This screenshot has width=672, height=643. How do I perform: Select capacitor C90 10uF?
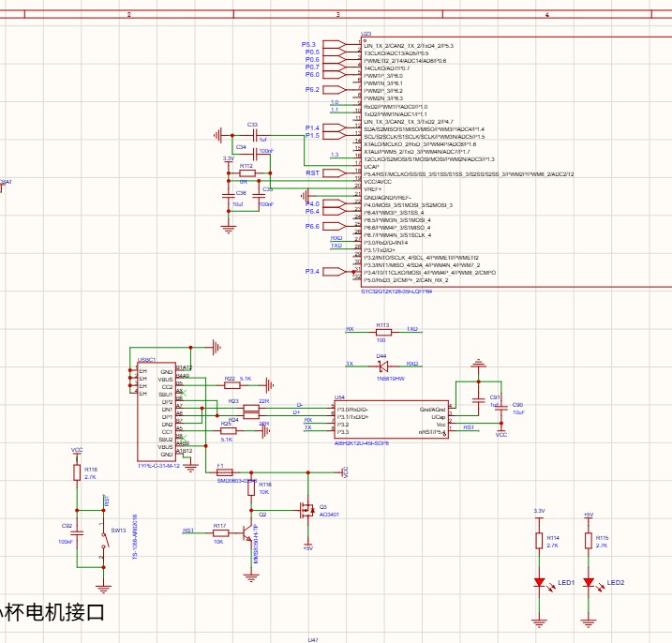pos(501,409)
